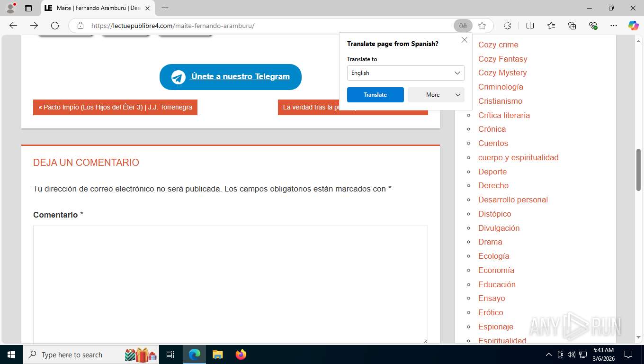This screenshot has width=644, height=364.
Task: Open the Browser essentials heart icon
Action: point(593,26)
